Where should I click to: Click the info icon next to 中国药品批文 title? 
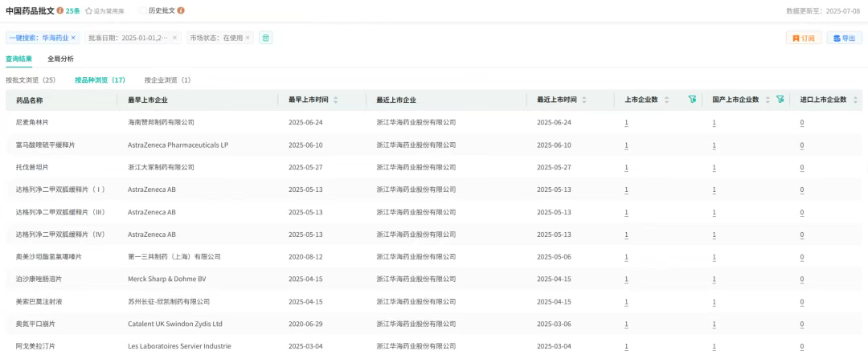pyautogui.click(x=60, y=10)
